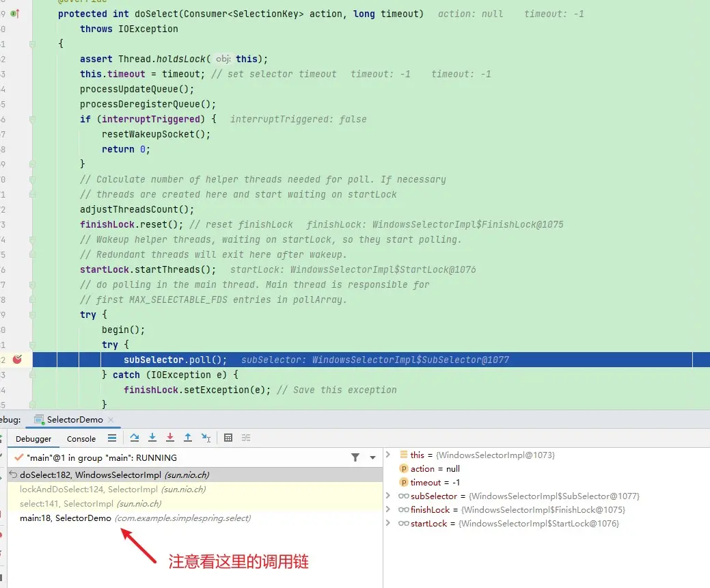
Task: Click the processUpdateQueue() call
Action: [x=137, y=89]
